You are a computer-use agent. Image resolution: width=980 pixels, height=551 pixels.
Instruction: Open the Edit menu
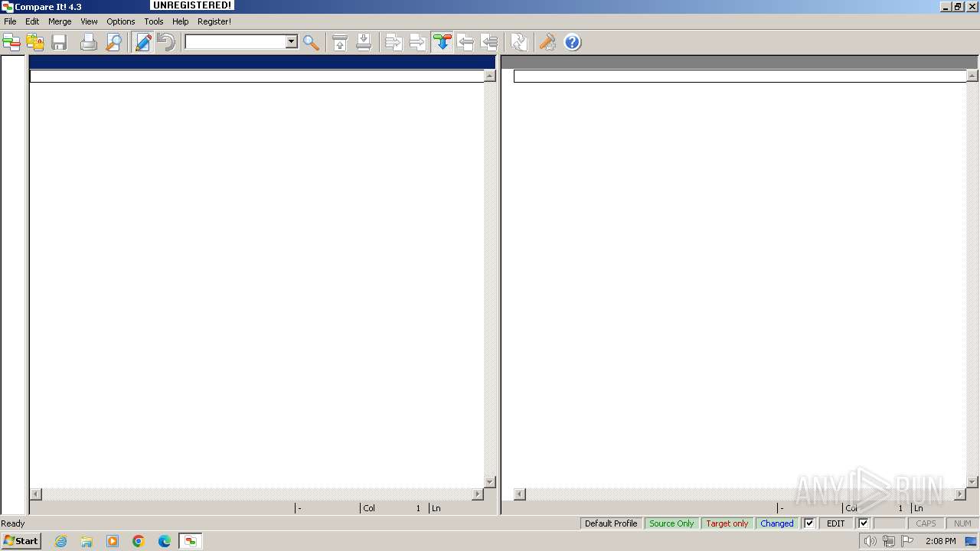tap(32, 21)
